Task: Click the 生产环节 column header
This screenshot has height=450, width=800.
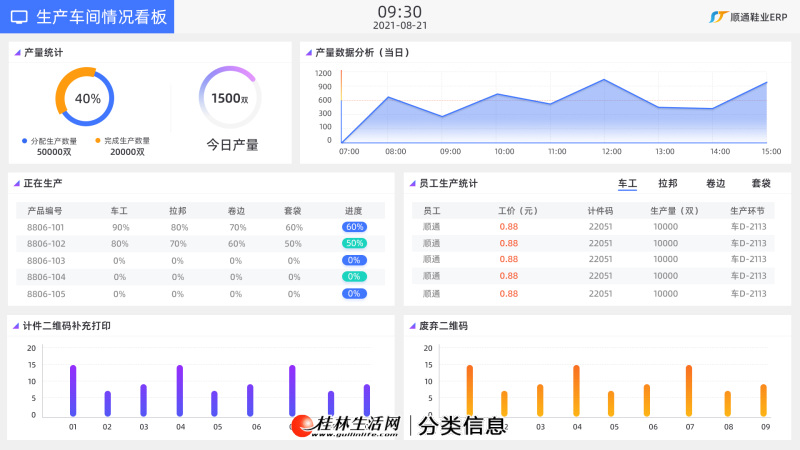Action: point(747,211)
